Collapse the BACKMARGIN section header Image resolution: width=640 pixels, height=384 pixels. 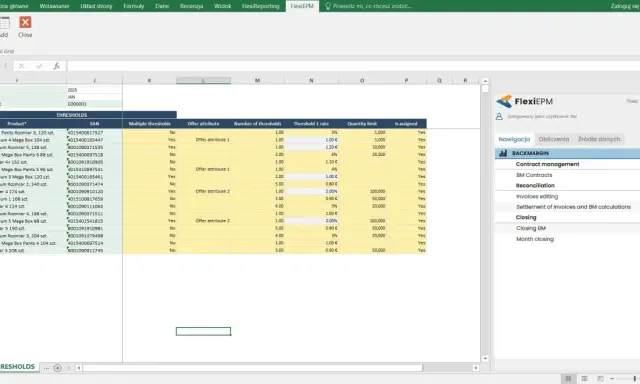point(567,153)
